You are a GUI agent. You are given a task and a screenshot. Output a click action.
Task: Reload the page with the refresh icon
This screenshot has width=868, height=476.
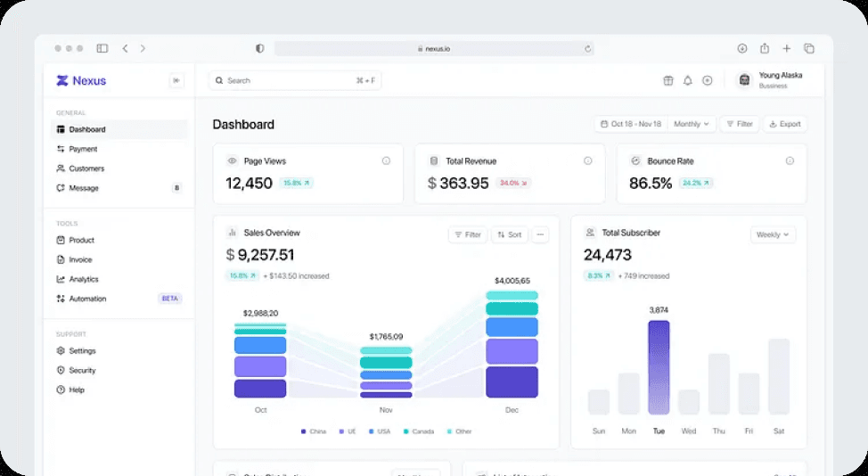coord(588,49)
